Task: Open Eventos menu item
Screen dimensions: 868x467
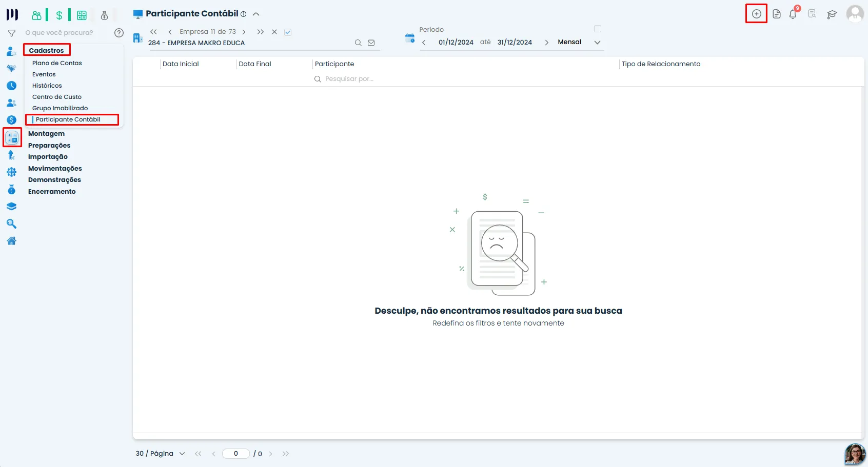Action: (x=44, y=74)
